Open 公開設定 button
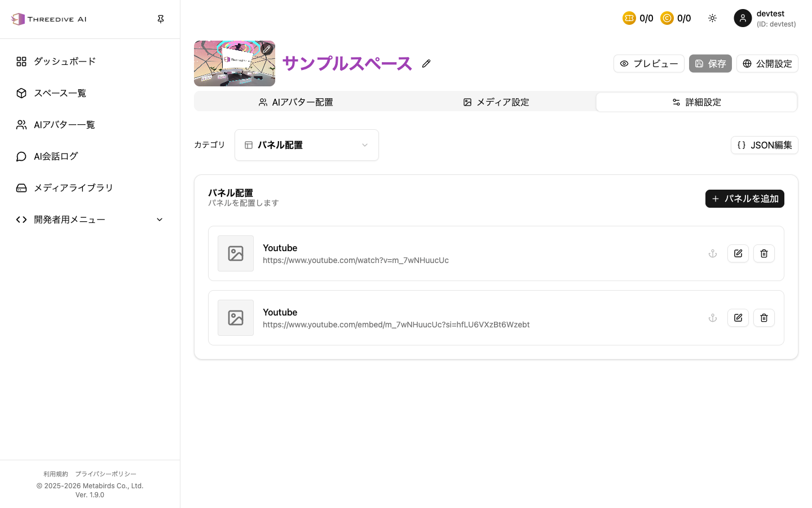The image size is (812, 508). pos(767,64)
